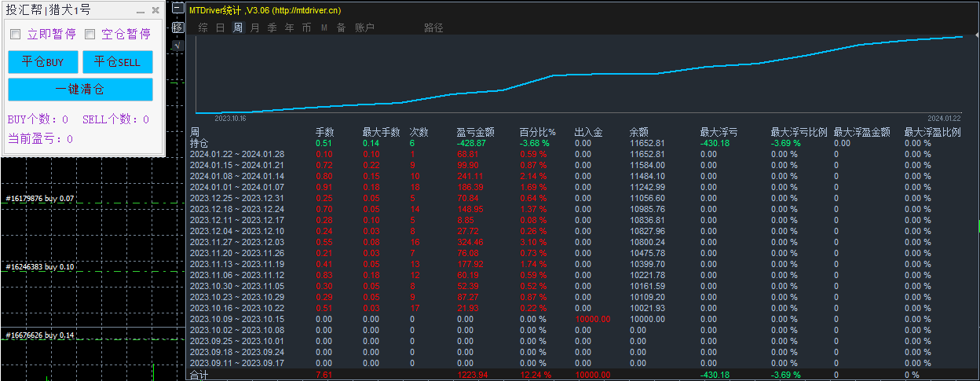Click the 次数 column header

tap(419, 132)
